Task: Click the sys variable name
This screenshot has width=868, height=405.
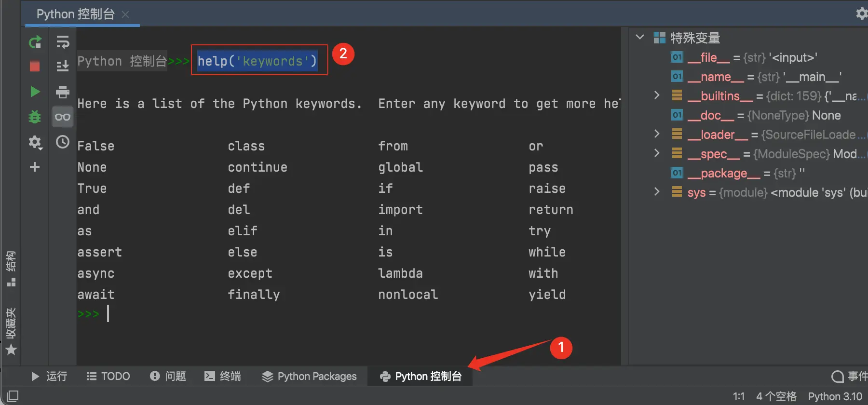Action: tap(696, 193)
